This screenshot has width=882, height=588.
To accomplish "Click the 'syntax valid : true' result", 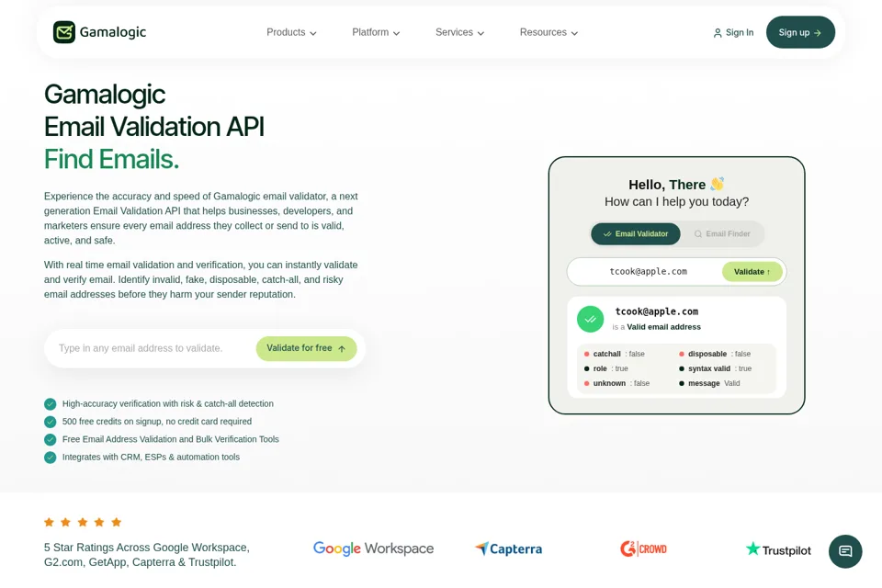I will click(715, 368).
